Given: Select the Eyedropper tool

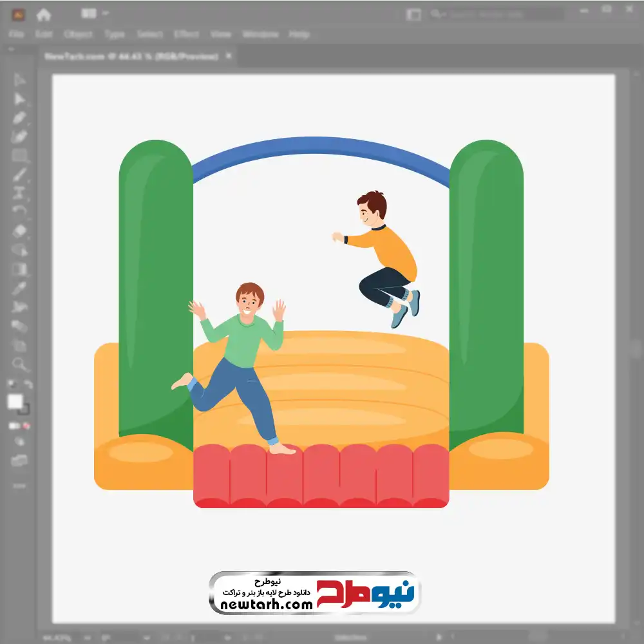Looking at the screenshot, I should pyautogui.click(x=19, y=289).
